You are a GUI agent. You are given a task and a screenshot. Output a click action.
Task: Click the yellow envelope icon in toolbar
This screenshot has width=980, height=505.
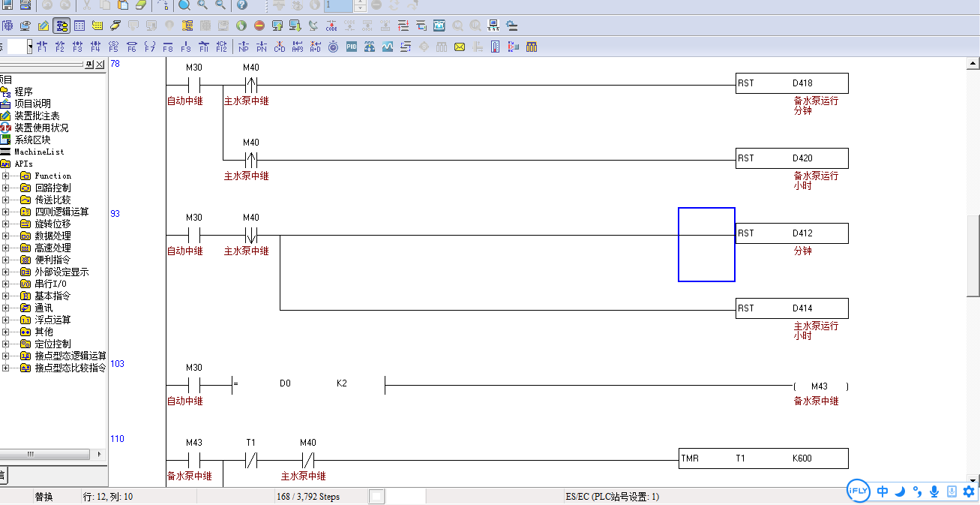coord(460,47)
